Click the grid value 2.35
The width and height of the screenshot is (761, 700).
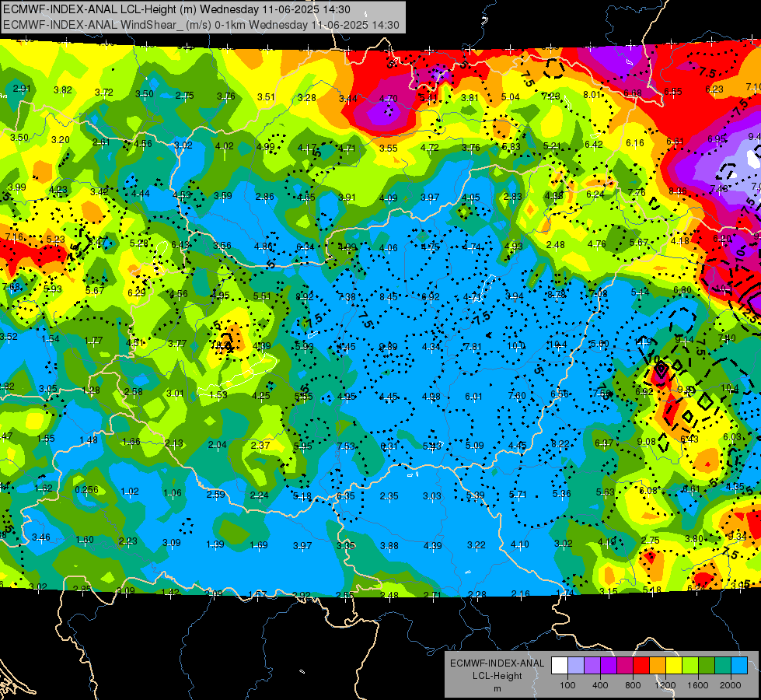[389, 496]
